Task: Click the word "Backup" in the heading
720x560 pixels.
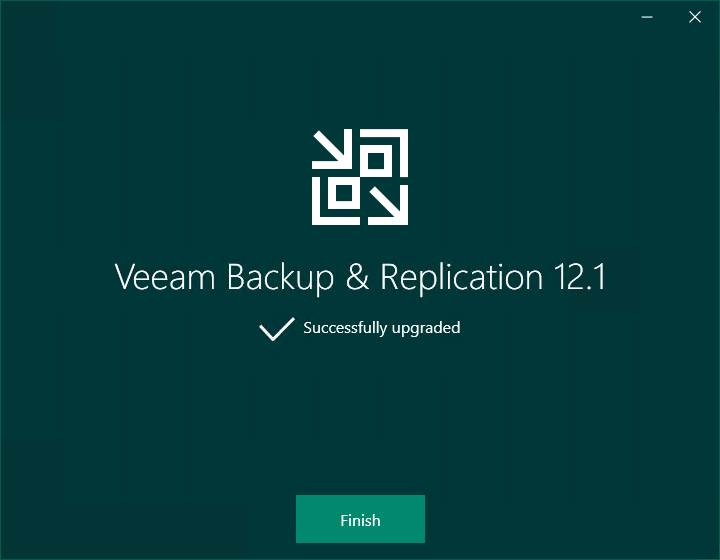Action: [x=281, y=278]
